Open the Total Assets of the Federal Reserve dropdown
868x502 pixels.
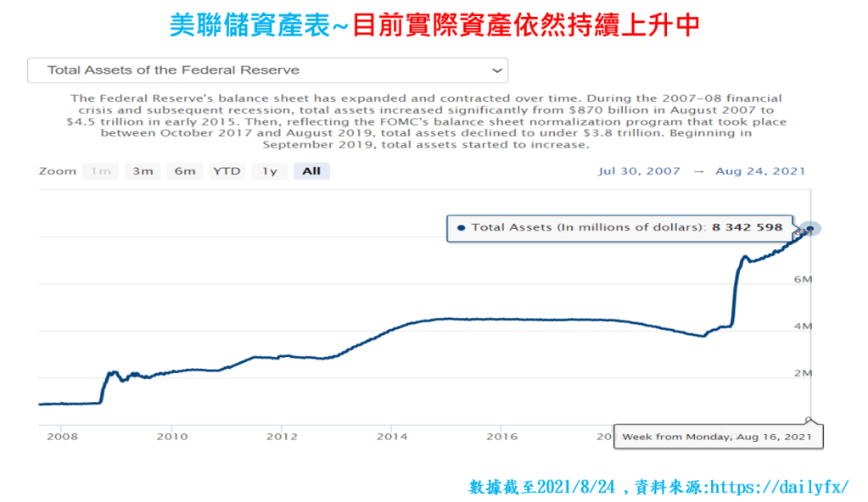[x=266, y=70]
